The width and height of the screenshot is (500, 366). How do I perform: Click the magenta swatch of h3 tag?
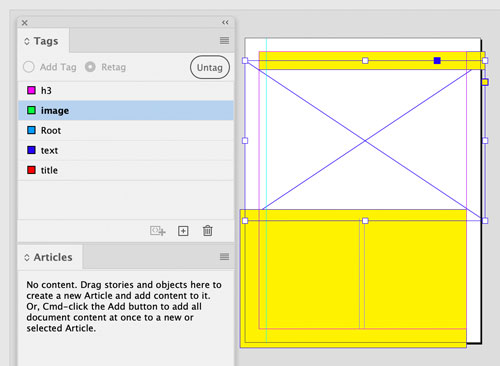pos(31,90)
